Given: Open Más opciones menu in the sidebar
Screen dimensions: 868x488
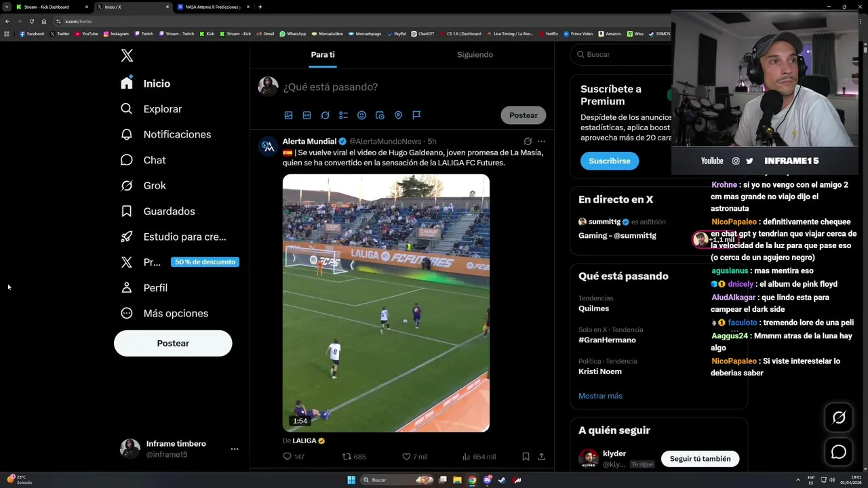Looking at the screenshot, I should pos(164,313).
